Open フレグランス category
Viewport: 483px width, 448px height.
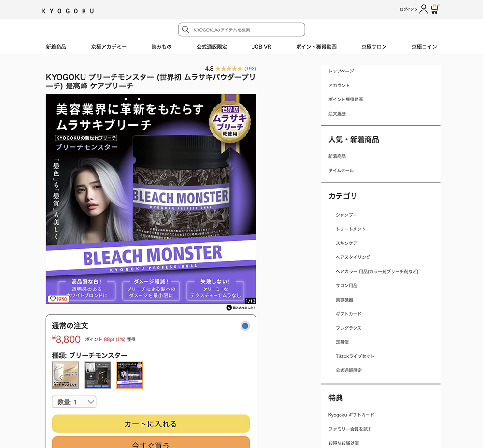point(348,328)
